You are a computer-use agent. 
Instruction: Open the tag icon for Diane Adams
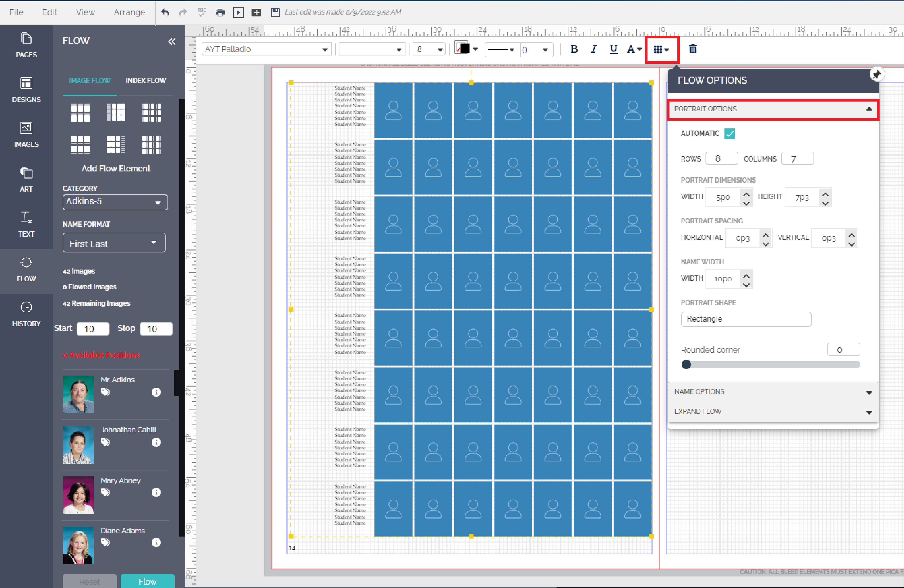[105, 542]
